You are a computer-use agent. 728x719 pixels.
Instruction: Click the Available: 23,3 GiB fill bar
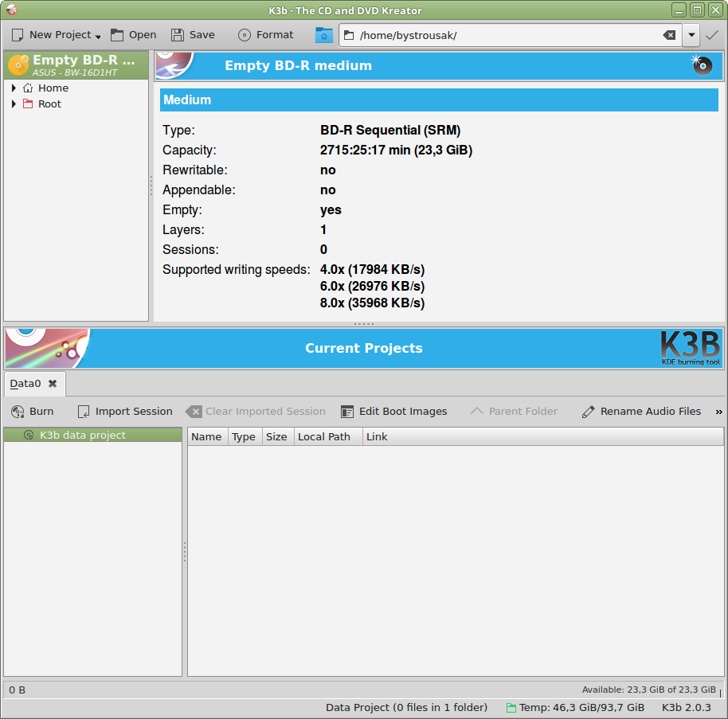pyautogui.click(x=363, y=690)
